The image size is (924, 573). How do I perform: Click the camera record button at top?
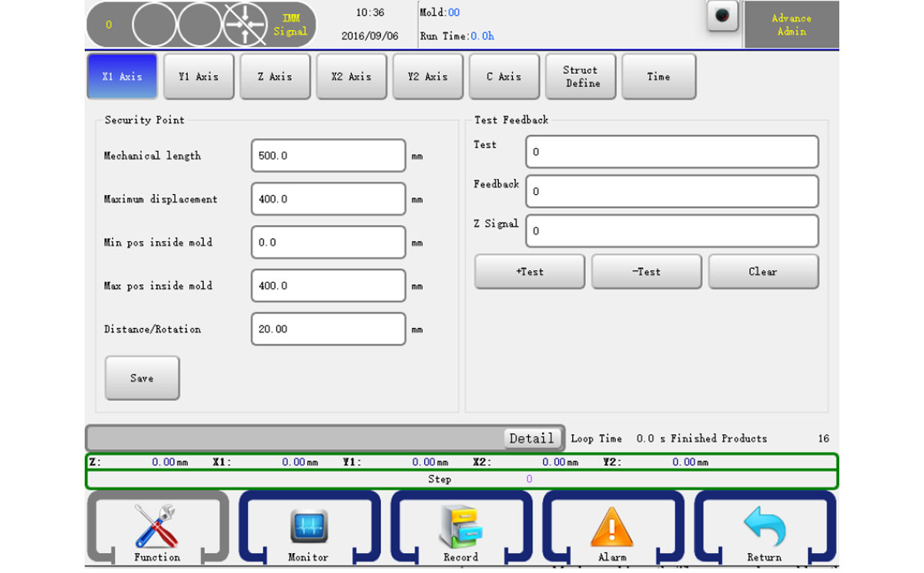[x=722, y=16]
